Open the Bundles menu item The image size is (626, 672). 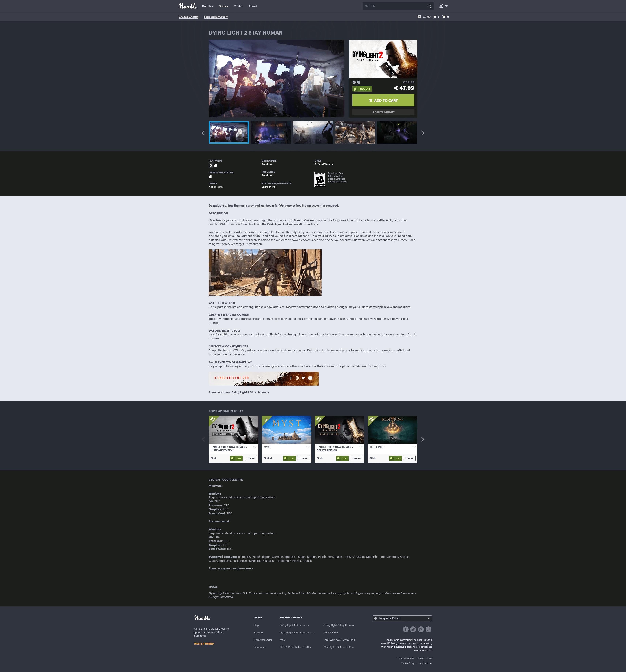tap(208, 6)
